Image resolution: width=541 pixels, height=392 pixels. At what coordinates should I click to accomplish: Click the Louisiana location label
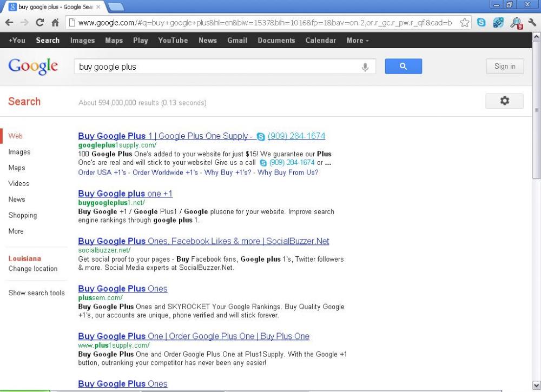tap(24, 258)
